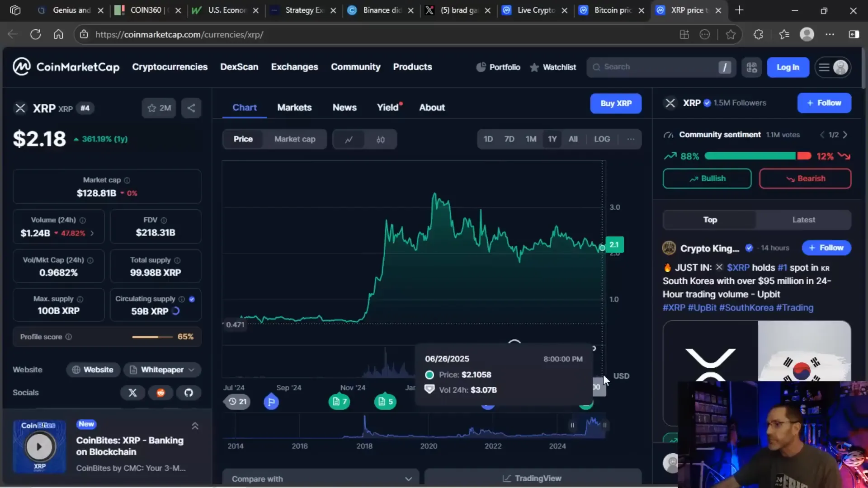
Task: Click the green news marker labeled 7
Action: (339, 401)
